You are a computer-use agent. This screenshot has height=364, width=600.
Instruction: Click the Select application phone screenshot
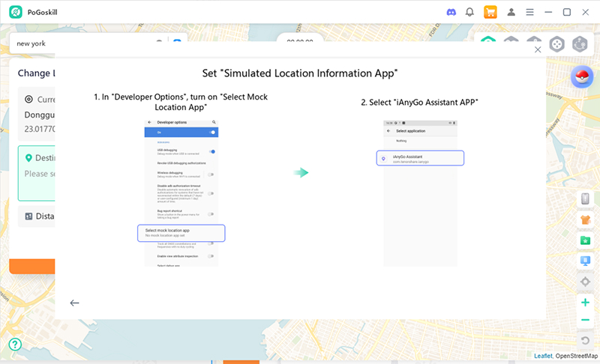pos(420,193)
